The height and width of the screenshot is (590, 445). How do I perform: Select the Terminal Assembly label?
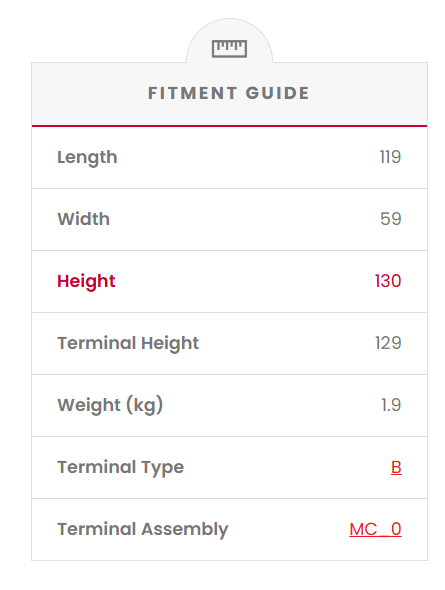(143, 530)
